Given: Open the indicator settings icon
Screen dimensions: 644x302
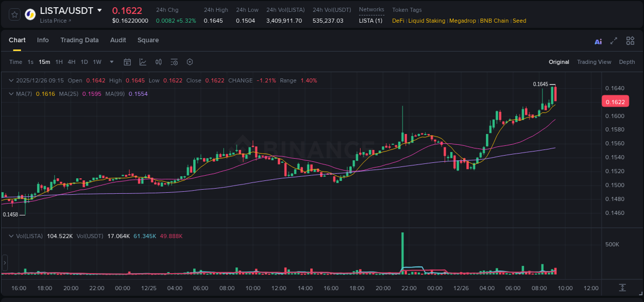Looking at the screenshot, I should pos(174,62).
